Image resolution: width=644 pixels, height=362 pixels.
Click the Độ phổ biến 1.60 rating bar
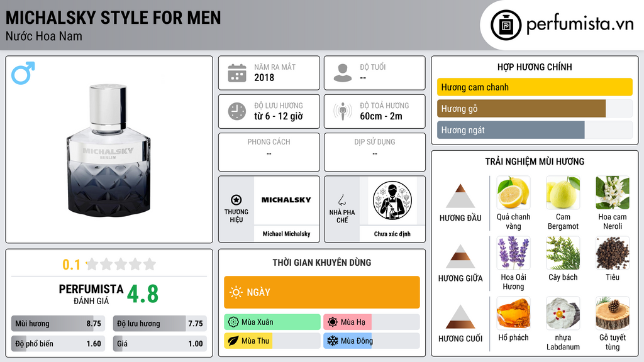pyautogui.click(x=58, y=344)
